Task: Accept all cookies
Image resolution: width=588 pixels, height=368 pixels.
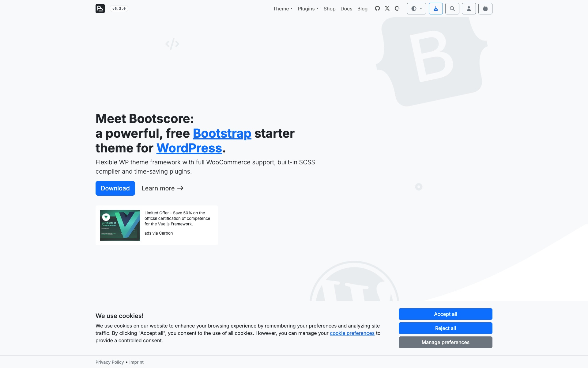Action: [x=445, y=314]
